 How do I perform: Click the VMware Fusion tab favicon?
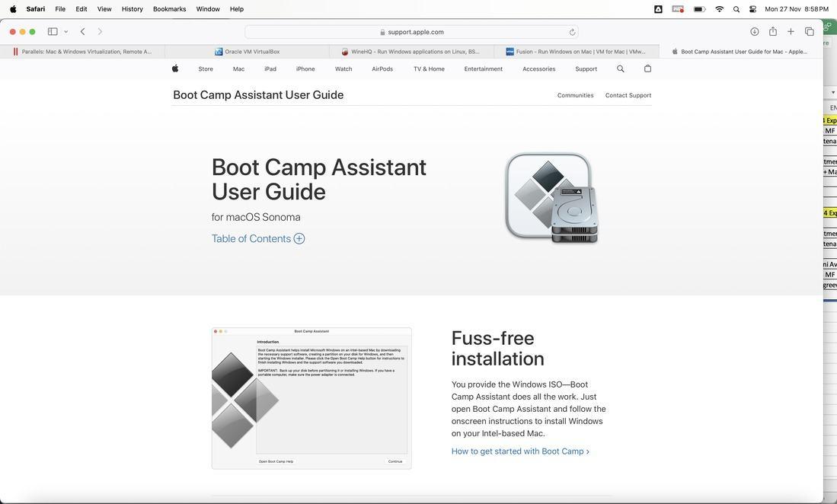coord(510,52)
